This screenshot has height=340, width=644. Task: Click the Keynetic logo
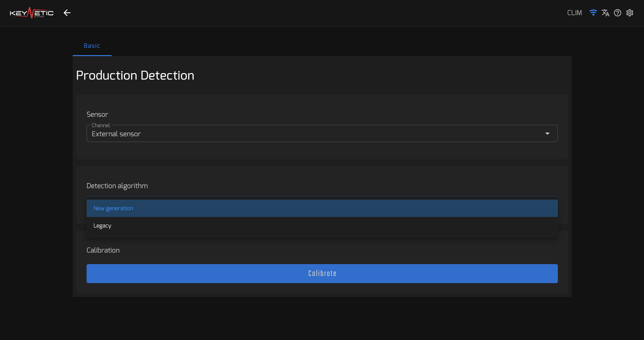pyautogui.click(x=32, y=13)
